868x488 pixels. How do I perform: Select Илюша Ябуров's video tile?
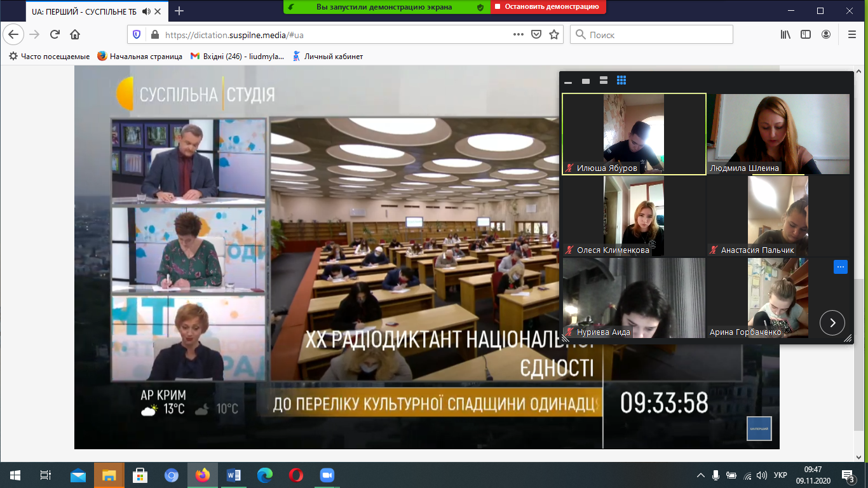pos(634,134)
